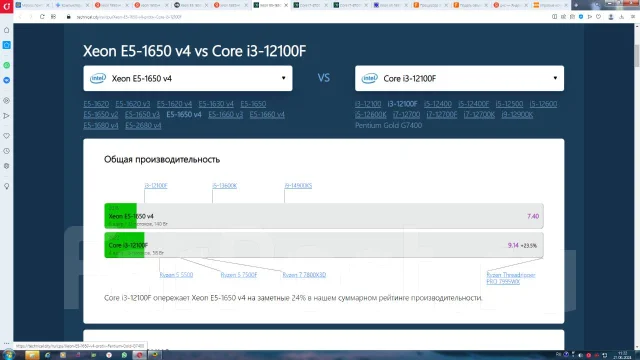Open the Core i3-12100F processor dropdown
Screen dimensions: 640x360
[x=459, y=78]
